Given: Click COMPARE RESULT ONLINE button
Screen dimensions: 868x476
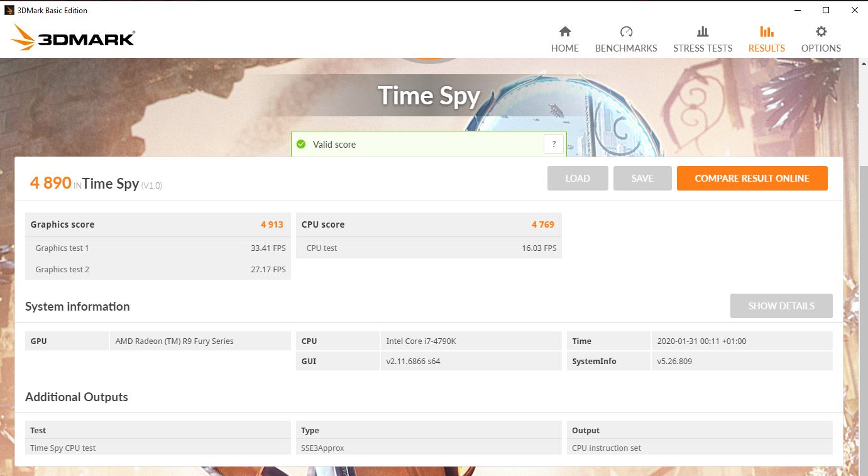Looking at the screenshot, I should (752, 179).
